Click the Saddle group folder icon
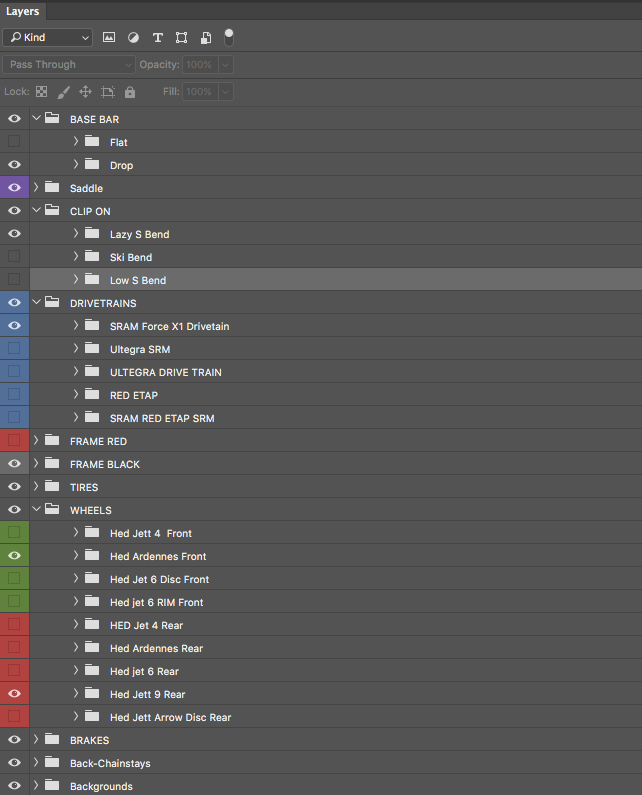 [52, 187]
